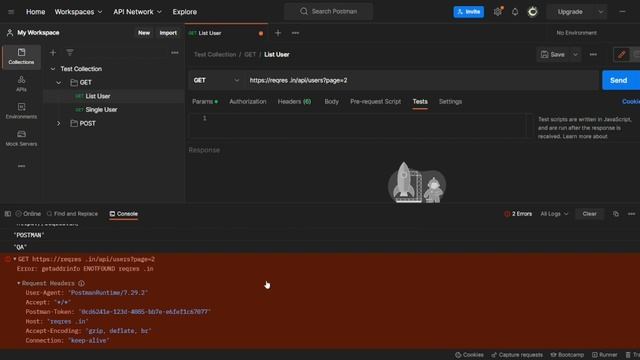Collapse the GET request log entry
Screen dimensions: 640x360
pos(15,259)
